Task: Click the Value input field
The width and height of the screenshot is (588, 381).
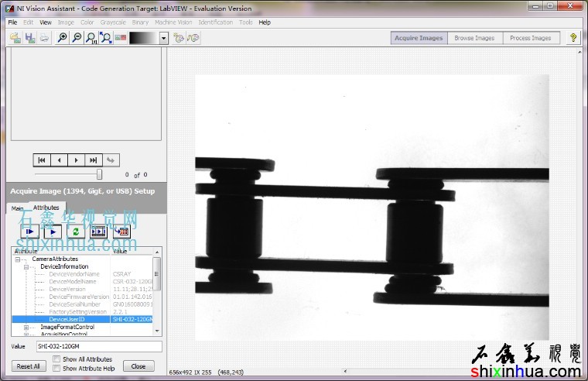Action: (99, 346)
